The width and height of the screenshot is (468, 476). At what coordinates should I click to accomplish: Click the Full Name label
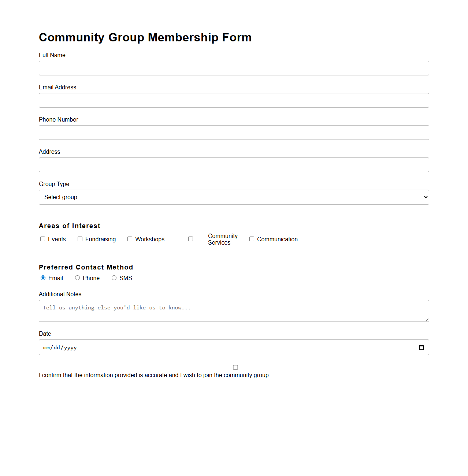52,55
